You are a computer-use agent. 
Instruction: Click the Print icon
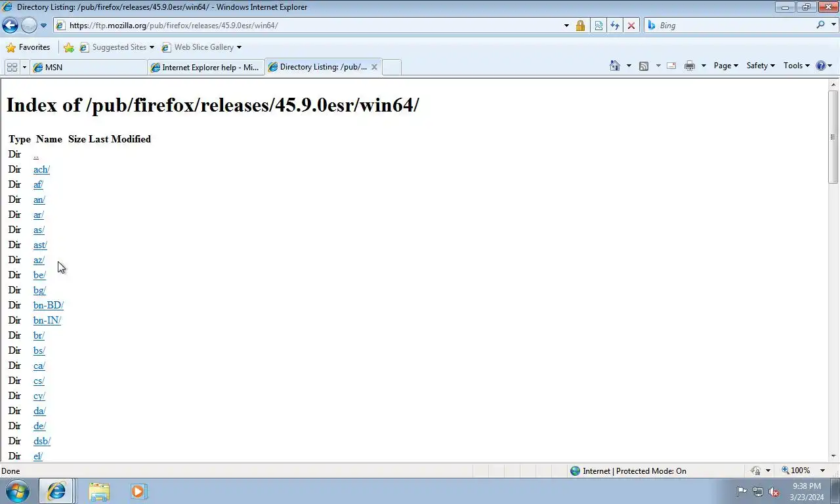689,66
